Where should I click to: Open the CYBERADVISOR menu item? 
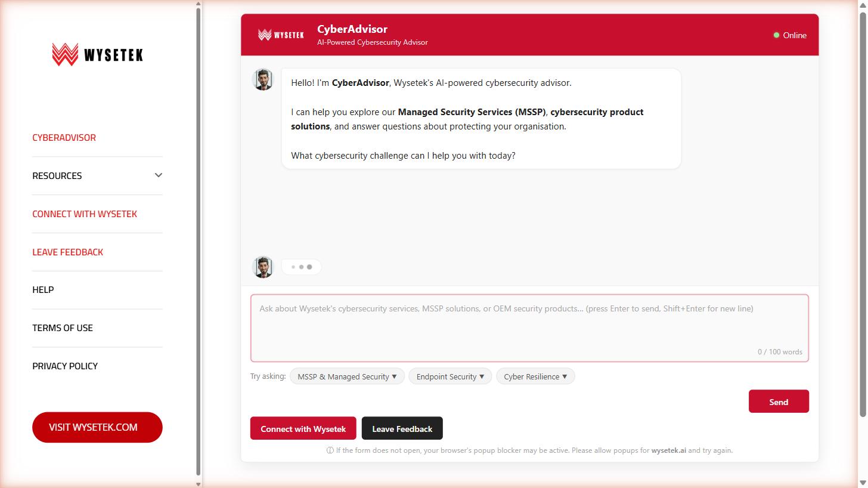(64, 137)
